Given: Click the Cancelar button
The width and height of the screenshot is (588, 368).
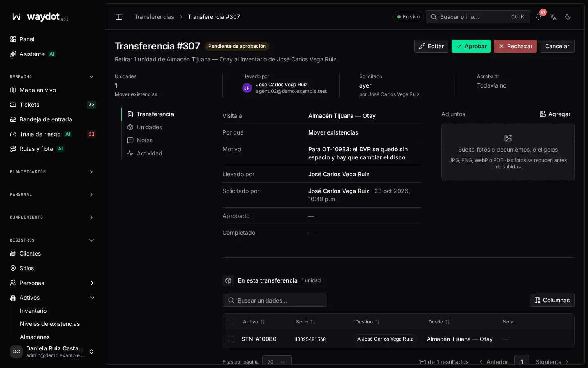Looking at the screenshot, I should click(x=557, y=46).
